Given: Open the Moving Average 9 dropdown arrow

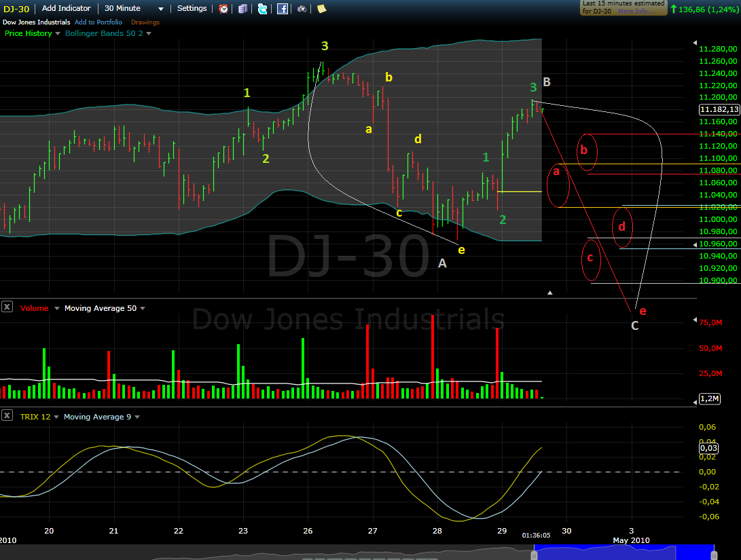Looking at the screenshot, I should 137,417.
